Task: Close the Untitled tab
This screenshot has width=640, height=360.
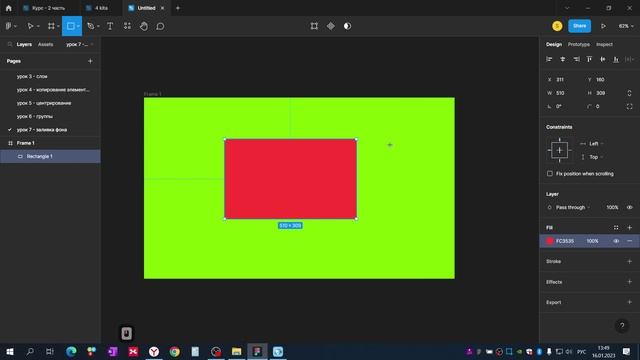Action: coord(162,8)
